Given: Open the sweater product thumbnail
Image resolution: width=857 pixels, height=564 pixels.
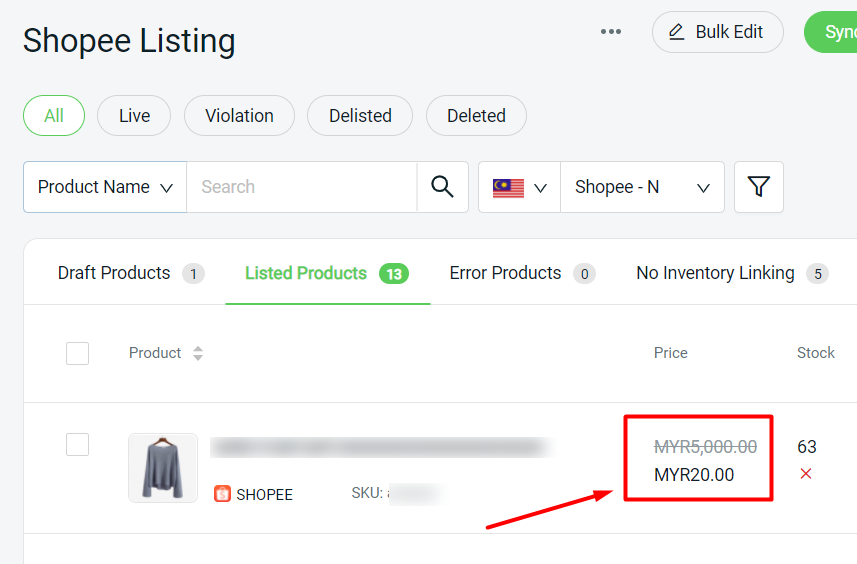Looking at the screenshot, I should pyautogui.click(x=163, y=468).
